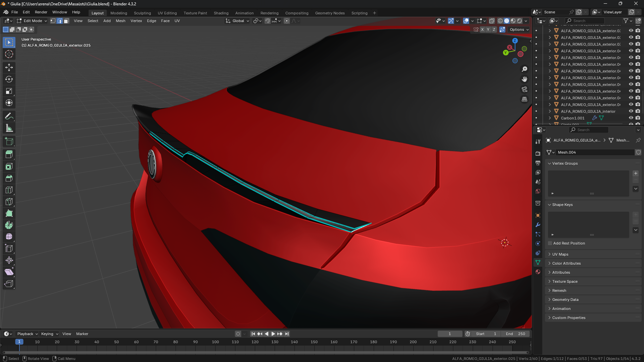The height and width of the screenshot is (362, 644).
Task: Open the Mesh menu in the viewport header
Action: 121,21
